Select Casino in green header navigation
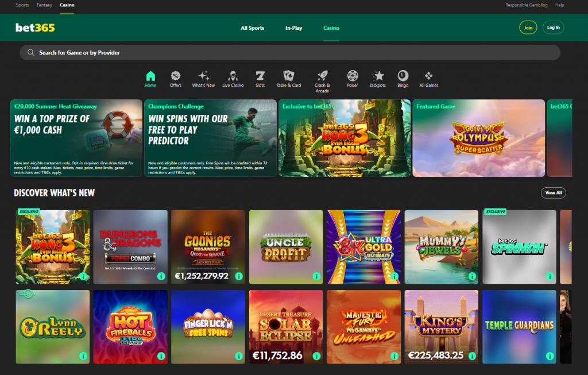 [331, 28]
